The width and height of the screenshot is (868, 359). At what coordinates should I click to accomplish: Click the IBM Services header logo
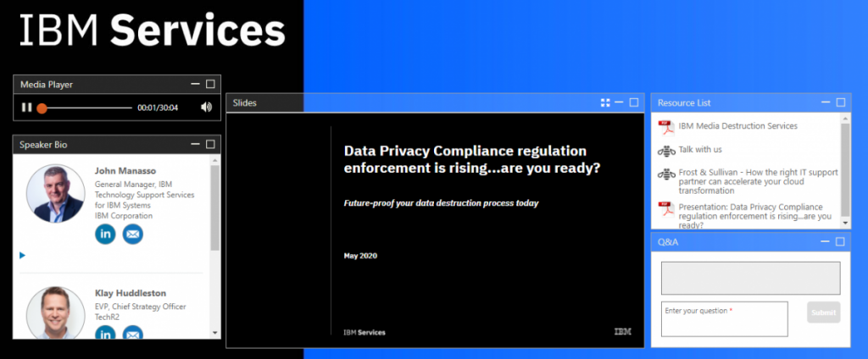coord(153,30)
